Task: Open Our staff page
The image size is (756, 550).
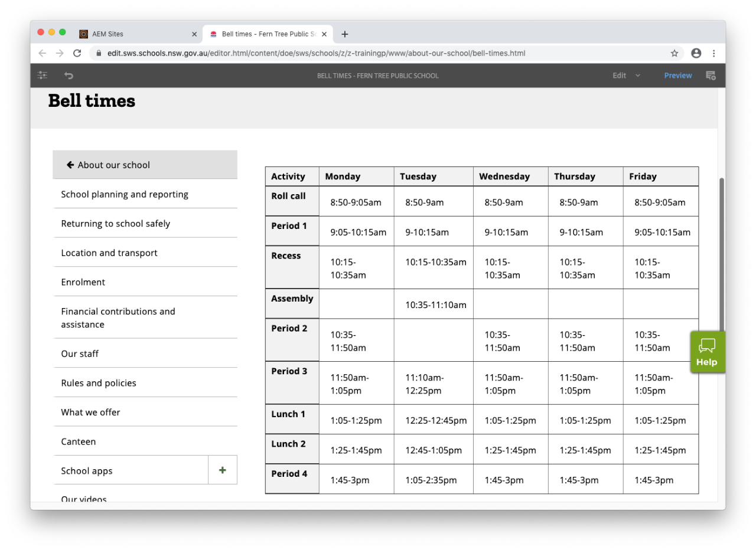Action: tap(145, 353)
